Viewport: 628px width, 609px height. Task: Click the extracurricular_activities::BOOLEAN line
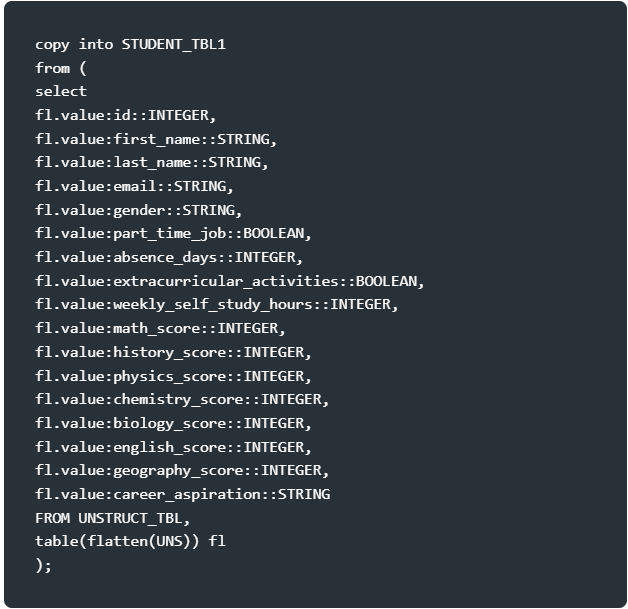pyautogui.click(x=230, y=281)
